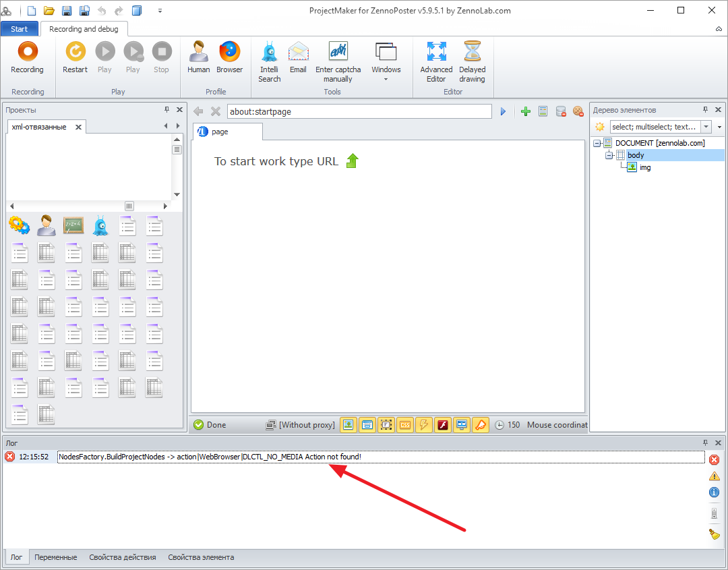Toggle CSS loading in the status bar
728x570 pixels.
pyautogui.click(x=405, y=424)
